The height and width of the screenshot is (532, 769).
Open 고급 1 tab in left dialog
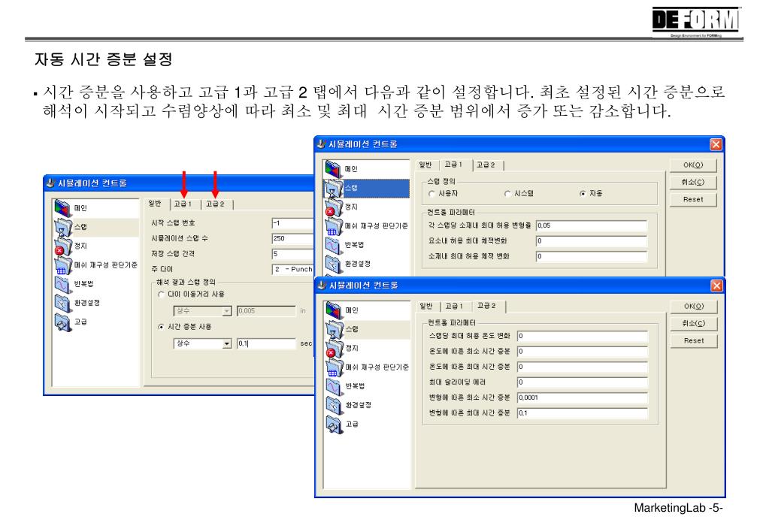coord(183,204)
